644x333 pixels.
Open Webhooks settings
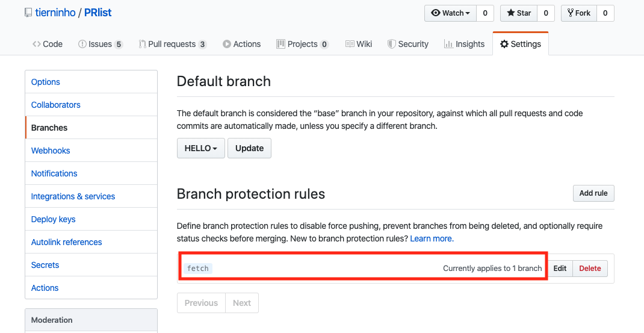pyautogui.click(x=91, y=151)
